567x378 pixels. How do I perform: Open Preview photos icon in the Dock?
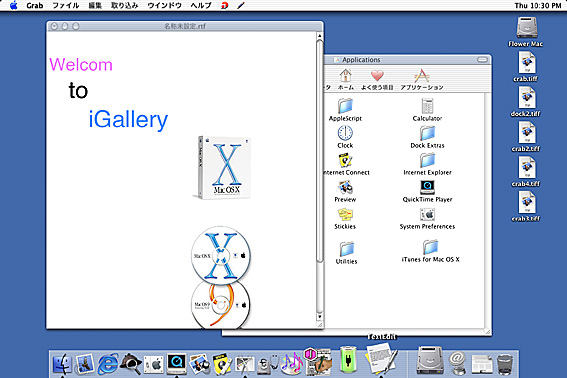pyautogui.click(x=200, y=364)
